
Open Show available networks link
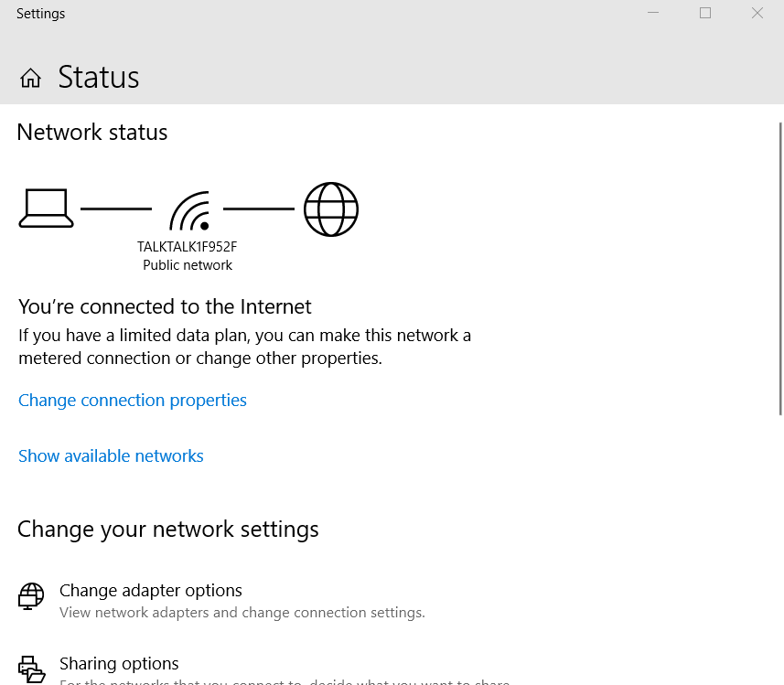111,456
